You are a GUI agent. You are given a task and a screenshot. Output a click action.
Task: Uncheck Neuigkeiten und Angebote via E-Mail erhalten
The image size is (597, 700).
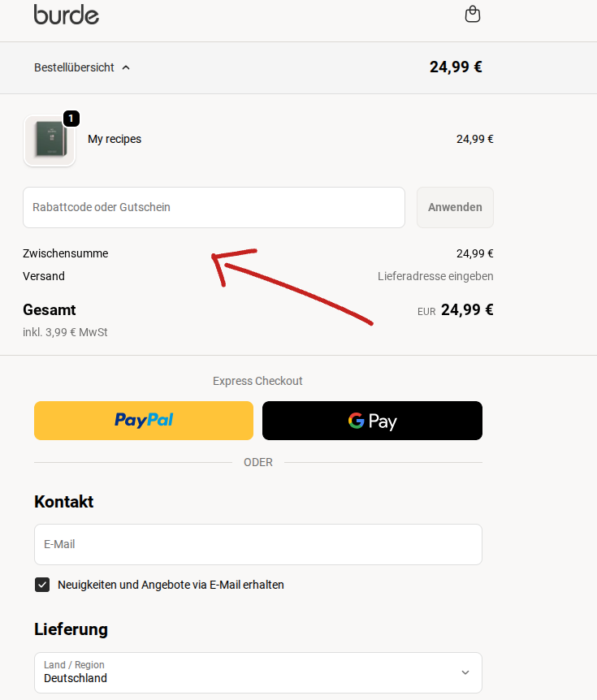(x=41, y=585)
